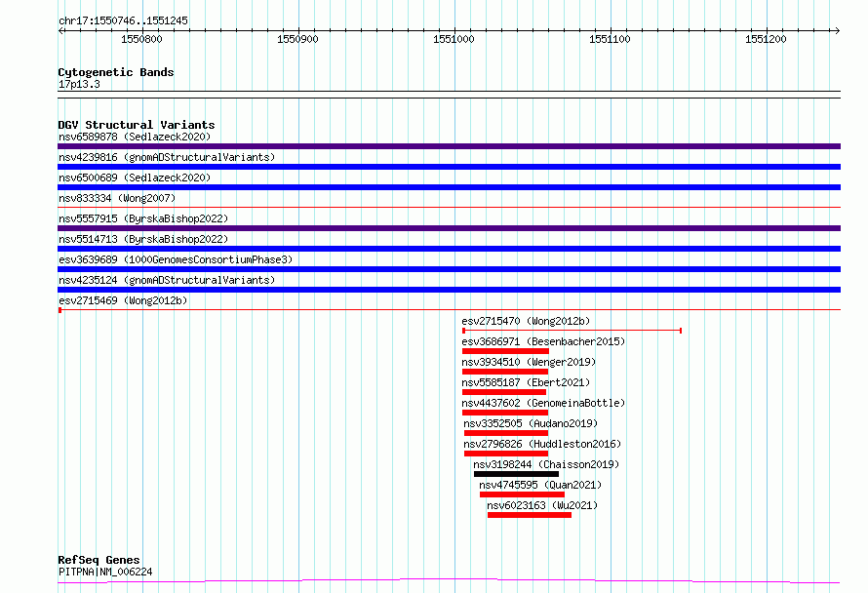
Task: Open variant nsv2796826 (Huddleston2016)
Action: (x=542, y=444)
